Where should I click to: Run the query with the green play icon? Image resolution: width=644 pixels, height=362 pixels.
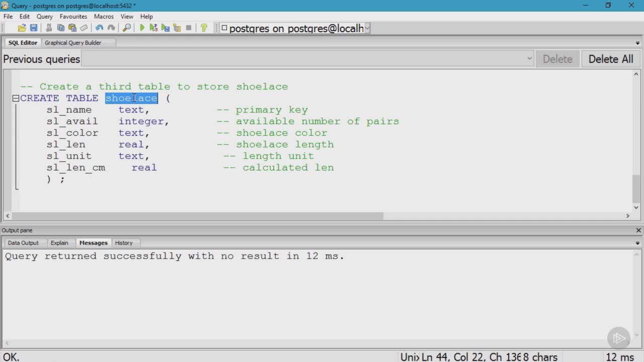coord(142,28)
